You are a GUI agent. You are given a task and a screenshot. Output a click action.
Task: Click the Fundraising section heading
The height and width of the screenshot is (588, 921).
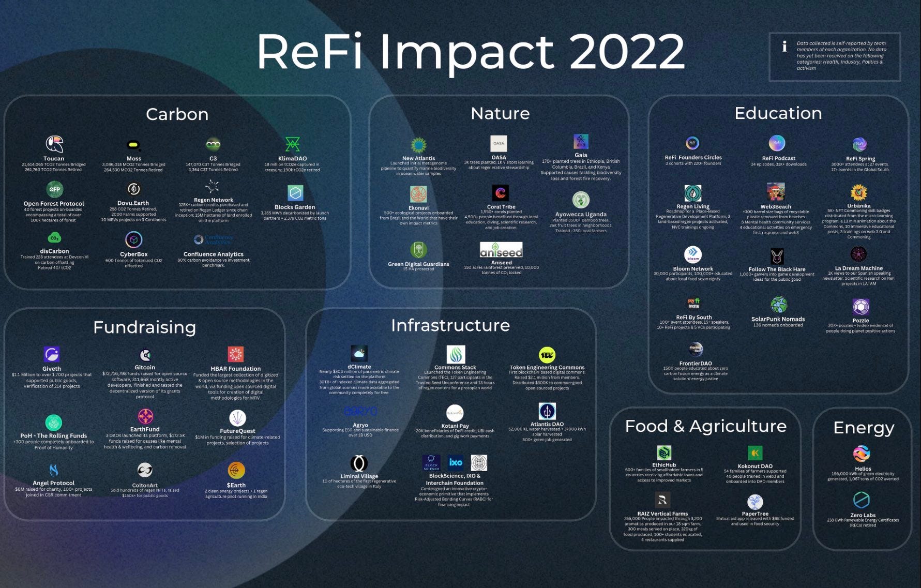(x=144, y=328)
